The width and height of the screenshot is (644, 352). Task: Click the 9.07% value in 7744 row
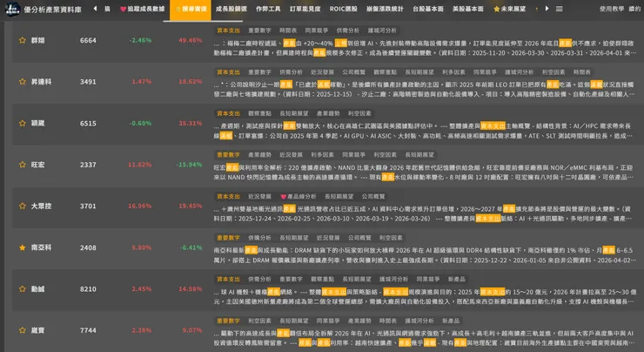point(191,330)
